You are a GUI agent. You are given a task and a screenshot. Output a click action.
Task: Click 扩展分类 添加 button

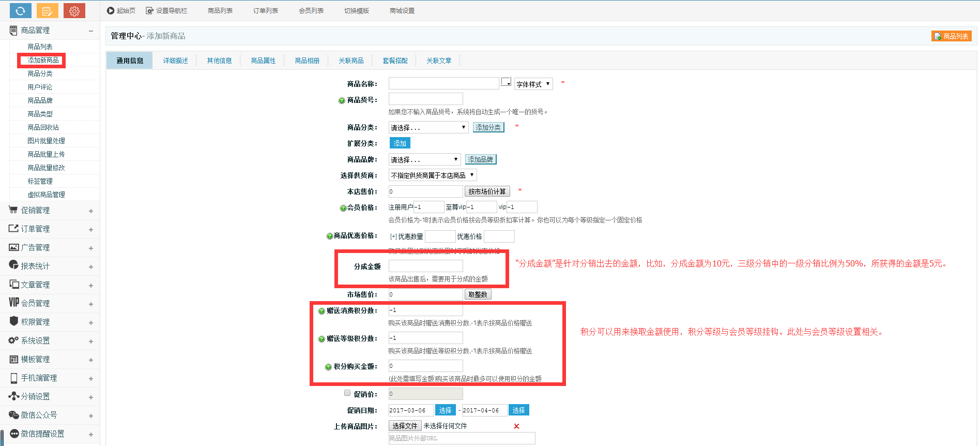point(400,143)
